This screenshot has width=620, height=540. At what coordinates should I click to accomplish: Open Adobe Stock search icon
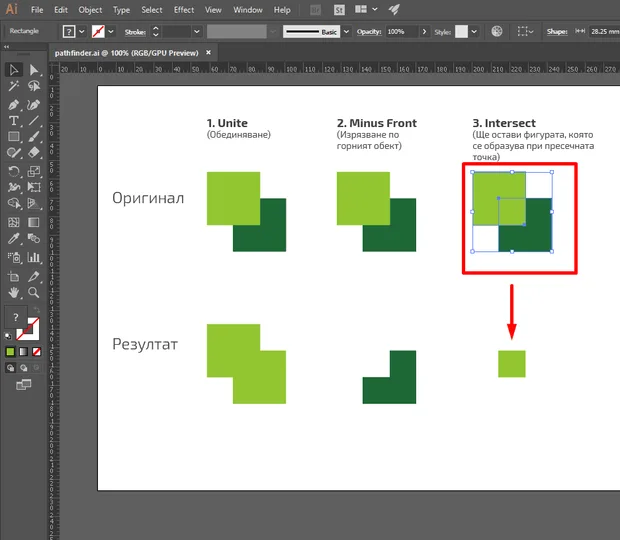tap(339, 10)
